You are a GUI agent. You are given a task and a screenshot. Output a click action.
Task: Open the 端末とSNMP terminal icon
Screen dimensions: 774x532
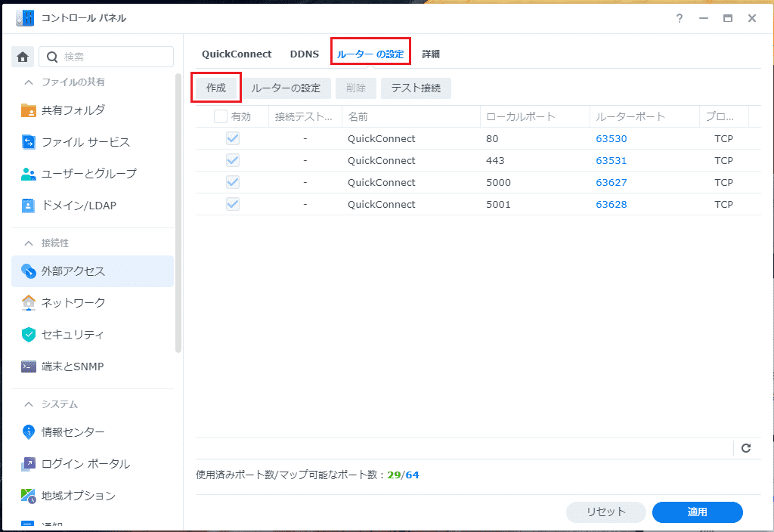coord(29,367)
